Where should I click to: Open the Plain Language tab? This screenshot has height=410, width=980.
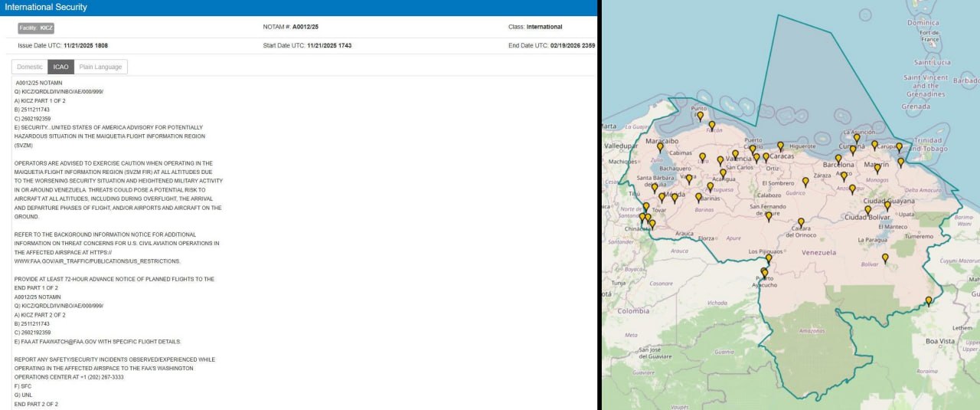[100, 67]
